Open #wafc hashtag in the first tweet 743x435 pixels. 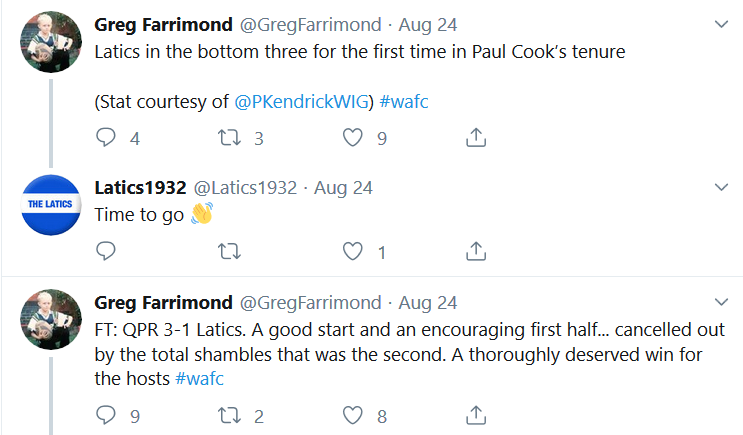coord(406,101)
